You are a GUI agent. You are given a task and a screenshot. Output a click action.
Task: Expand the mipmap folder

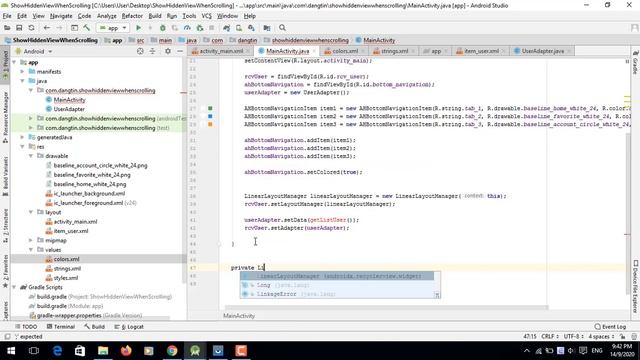tap(31, 240)
